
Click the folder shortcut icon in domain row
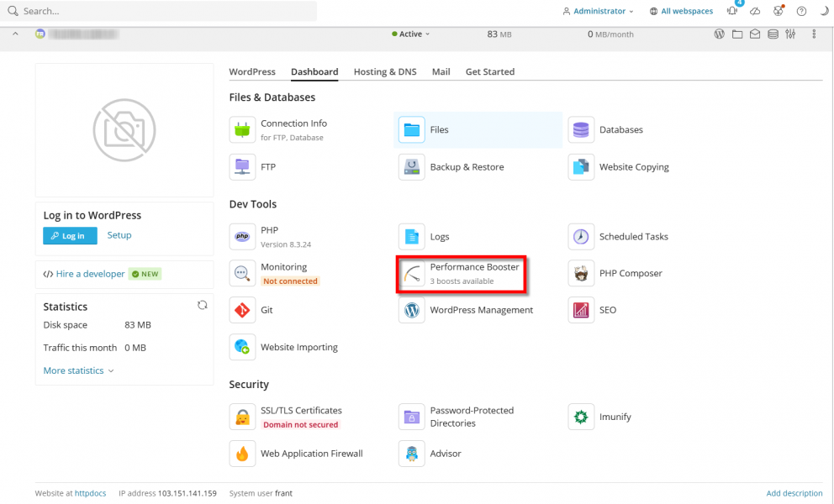(737, 34)
